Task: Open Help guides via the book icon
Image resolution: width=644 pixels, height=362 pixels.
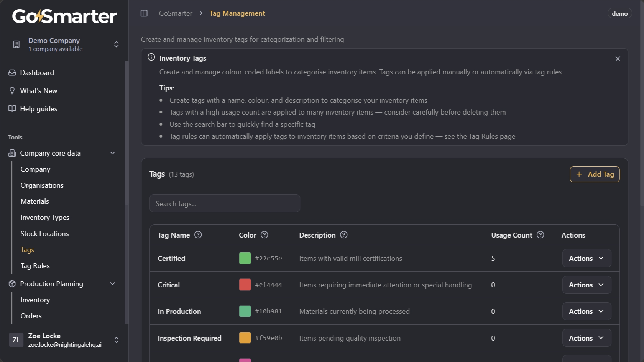Action: click(x=12, y=108)
